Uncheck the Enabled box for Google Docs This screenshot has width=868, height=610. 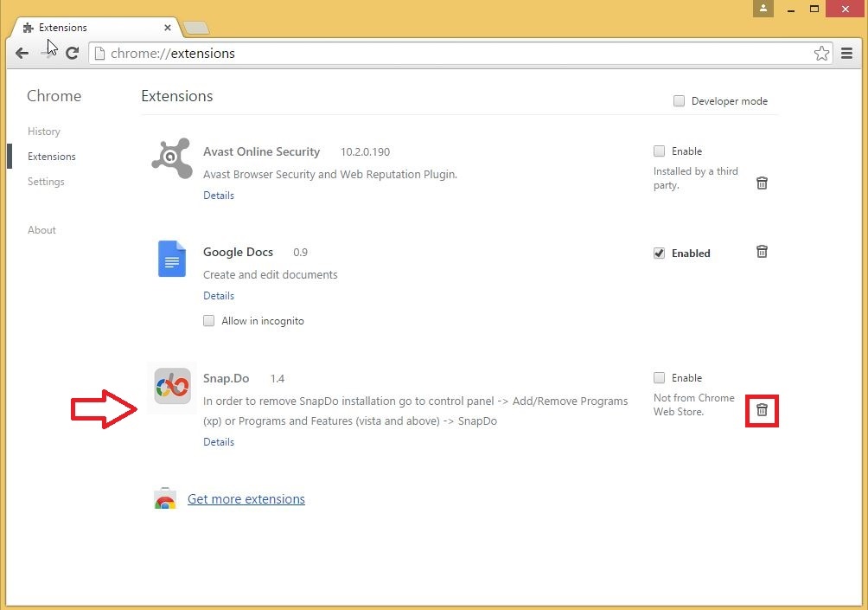660,253
